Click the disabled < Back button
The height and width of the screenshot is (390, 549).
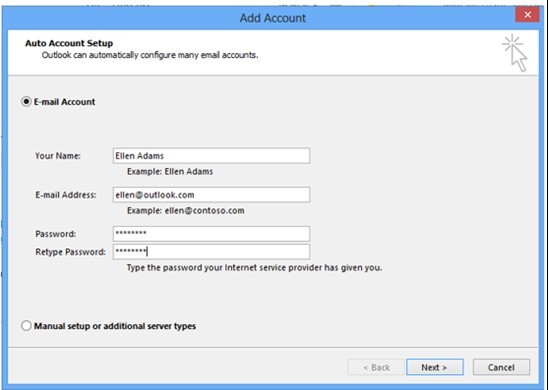376,367
